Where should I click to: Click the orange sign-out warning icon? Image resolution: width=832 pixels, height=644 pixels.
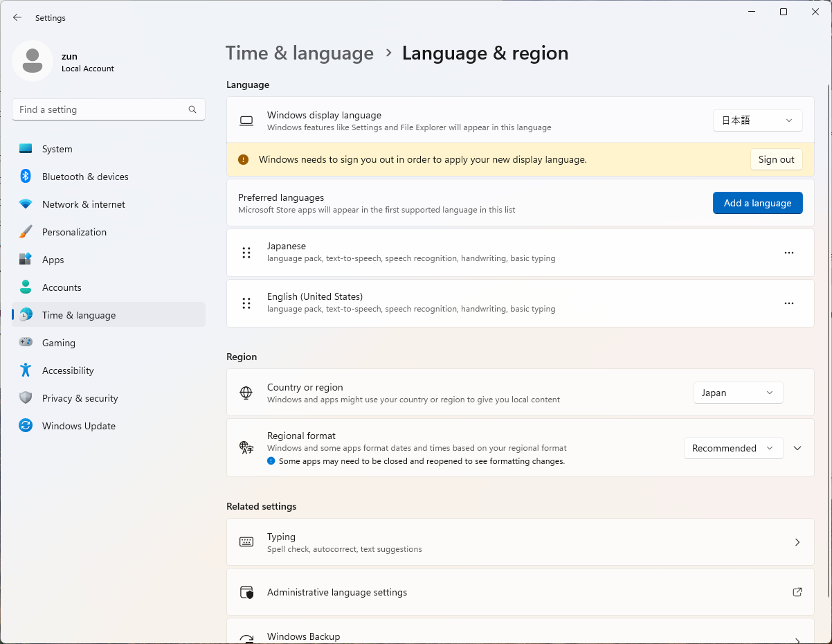point(243,159)
